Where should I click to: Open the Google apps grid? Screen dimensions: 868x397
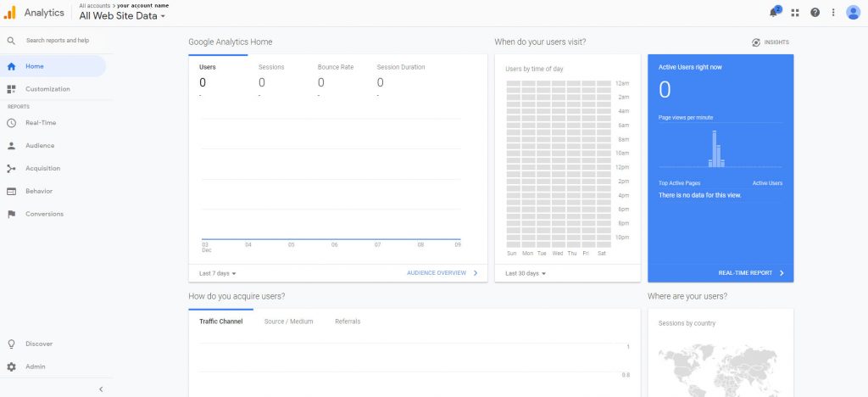click(795, 13)
